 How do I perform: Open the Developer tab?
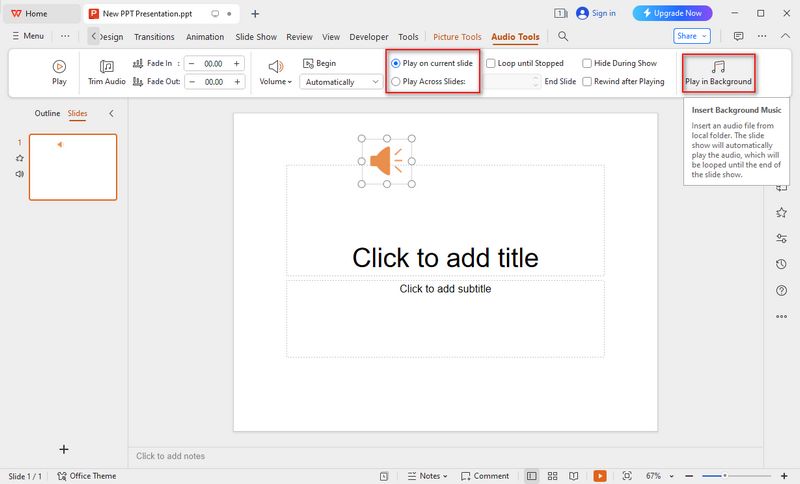(x=369, y=37)
